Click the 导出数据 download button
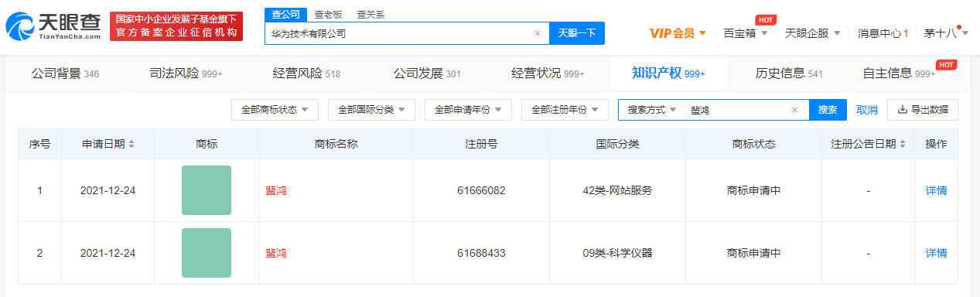Viewport: 980px width, 297px height. 923,110
